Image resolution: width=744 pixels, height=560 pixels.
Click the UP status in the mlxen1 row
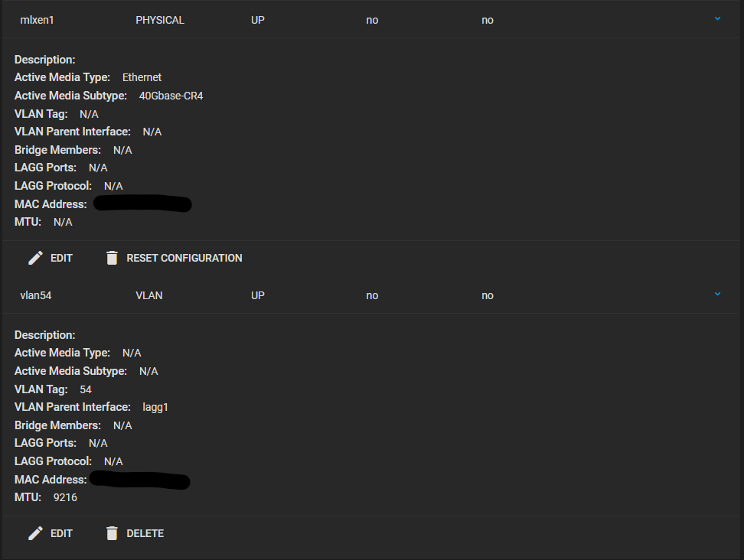pos(258,20)
